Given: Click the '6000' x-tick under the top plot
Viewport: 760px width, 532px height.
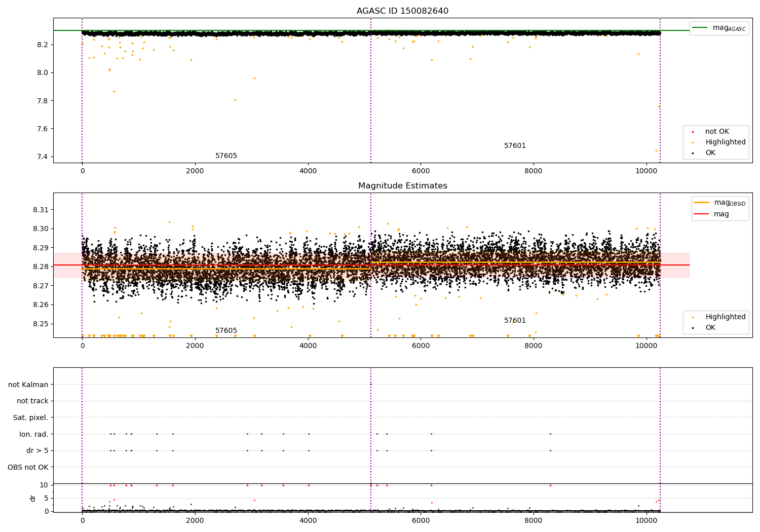Looking at the screenshot, I should click(x=421, y=171).
